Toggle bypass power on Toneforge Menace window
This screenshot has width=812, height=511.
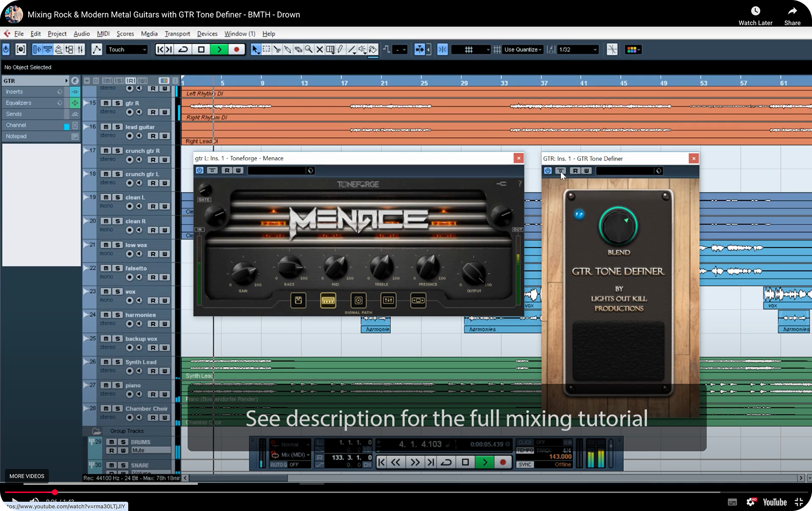(199, 170)
